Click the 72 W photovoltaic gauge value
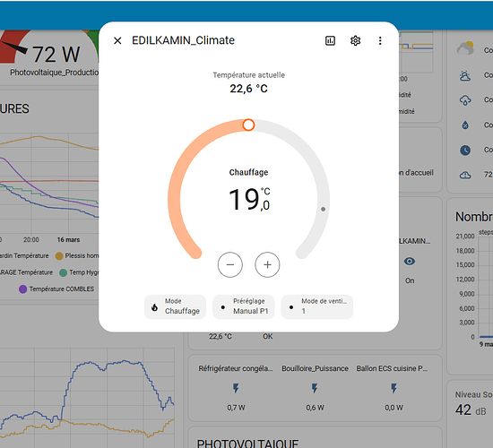The image size is (493, 448). point(56,55)
